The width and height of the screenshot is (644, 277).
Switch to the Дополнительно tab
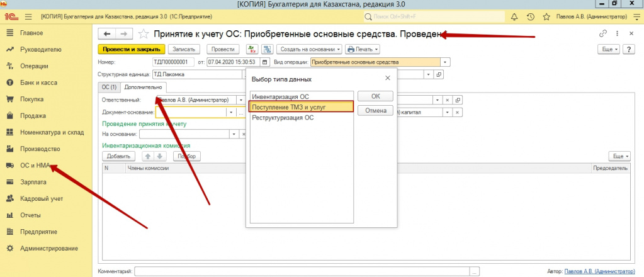coord(144,87)
